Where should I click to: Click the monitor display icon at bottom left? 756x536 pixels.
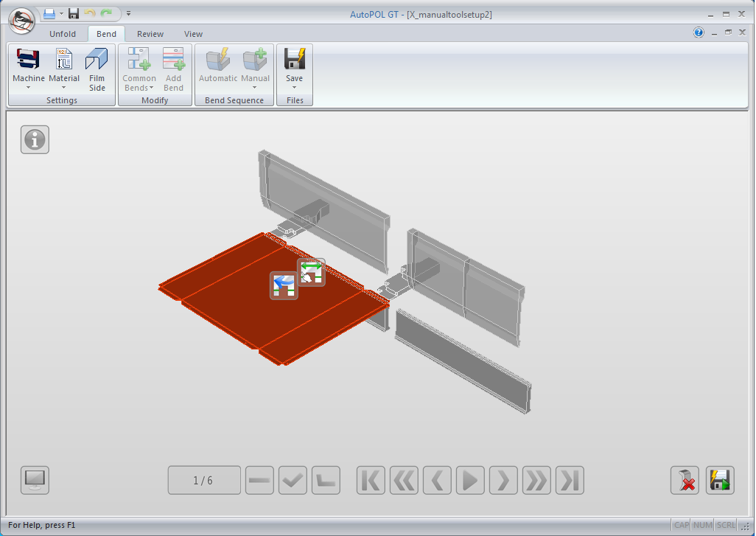pyautogui.click(x=35, y=480)
